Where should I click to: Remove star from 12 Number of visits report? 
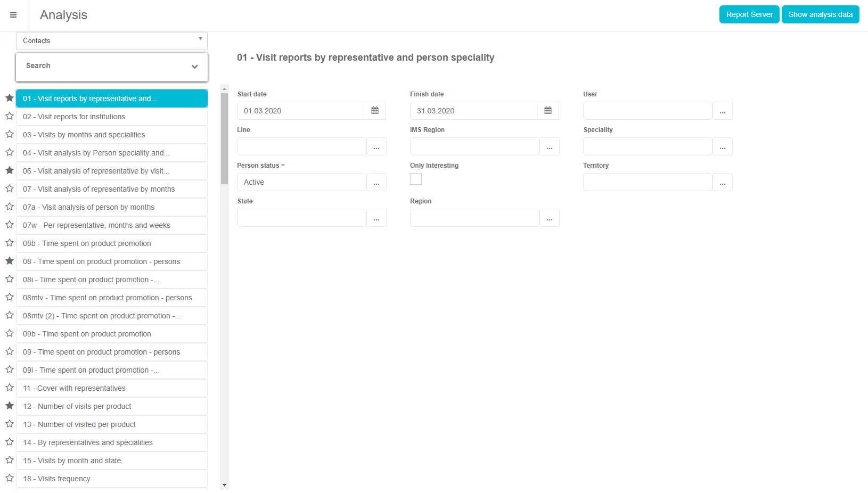click(10, 406)
